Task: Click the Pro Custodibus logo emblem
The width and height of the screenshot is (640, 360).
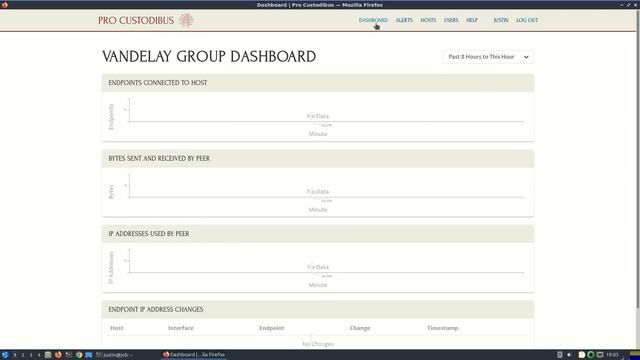Action: 186,20
